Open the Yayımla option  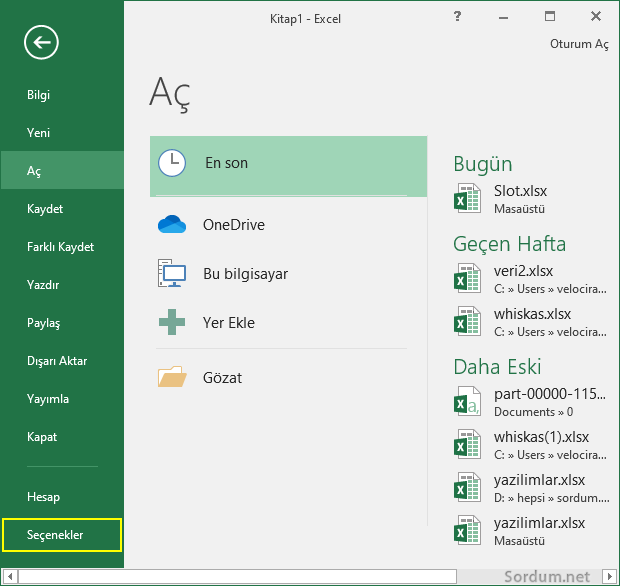[x=62, y=399]
